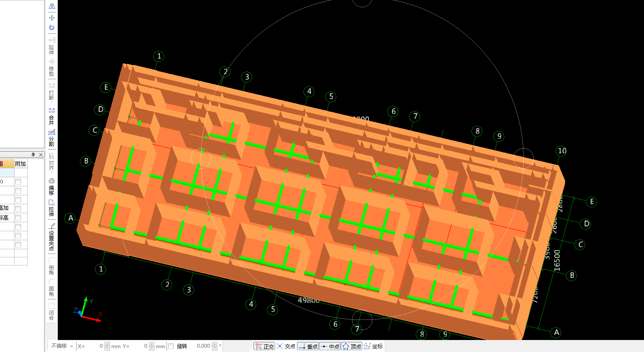The image size is (644, 352).
Task: Select the Move tool icon
Action: pyautogui.click(x=52, y=18)
